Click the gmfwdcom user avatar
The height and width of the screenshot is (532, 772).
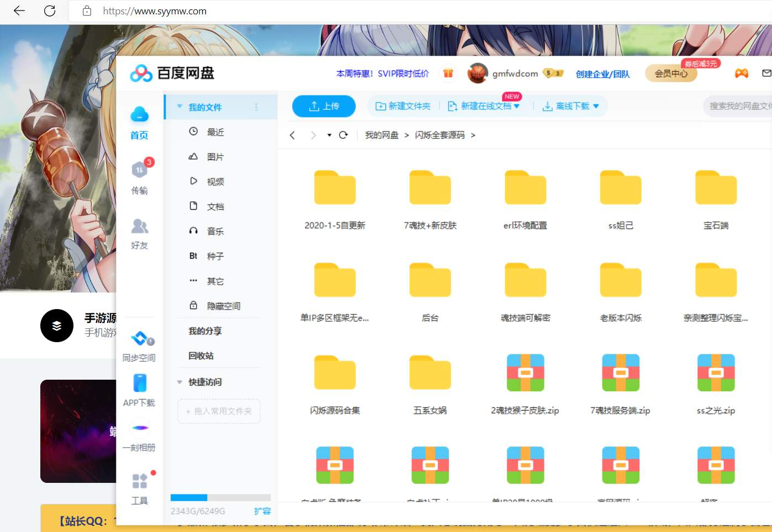[478, 73]
